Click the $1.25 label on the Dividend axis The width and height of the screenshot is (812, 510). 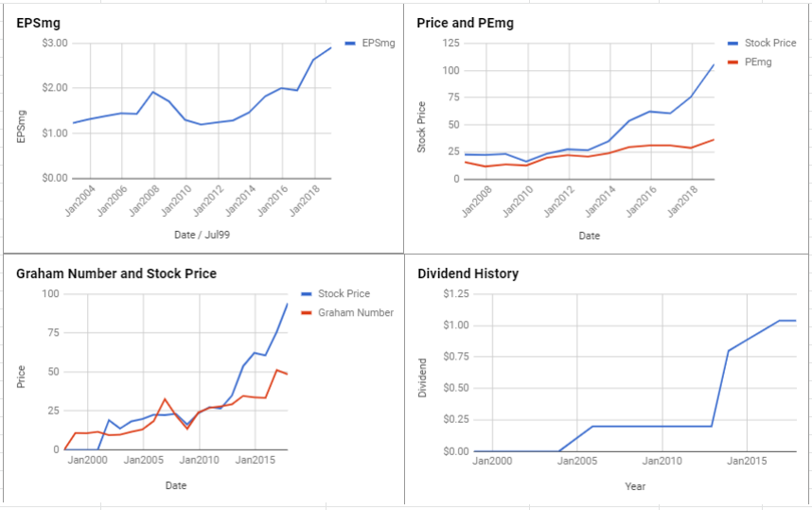(456, 294)
